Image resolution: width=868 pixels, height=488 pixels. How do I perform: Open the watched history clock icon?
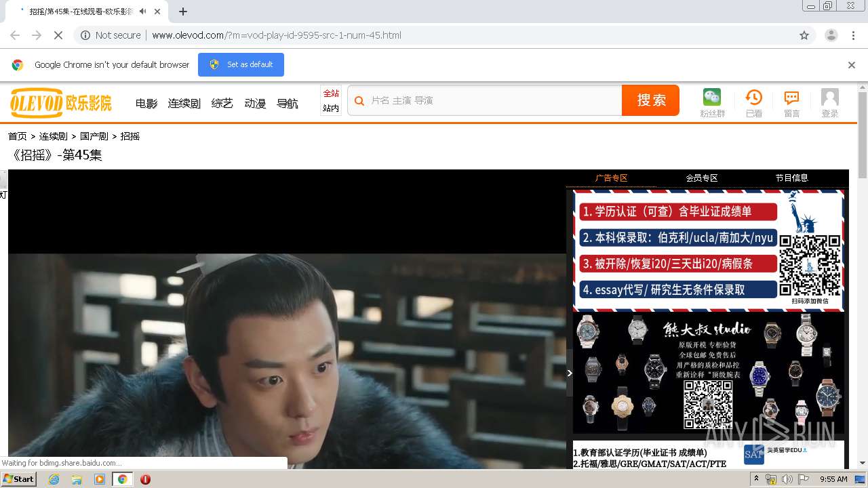pos(754,97)
